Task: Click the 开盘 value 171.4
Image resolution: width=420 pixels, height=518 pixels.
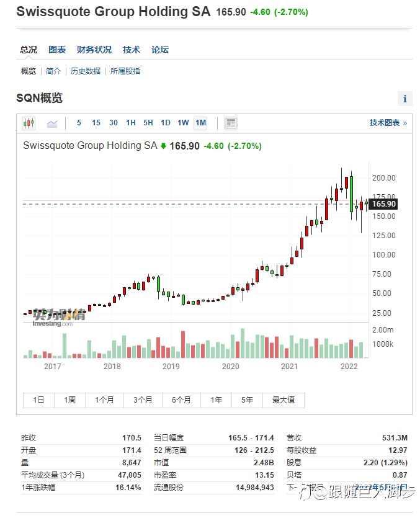Action: [132, 450]
